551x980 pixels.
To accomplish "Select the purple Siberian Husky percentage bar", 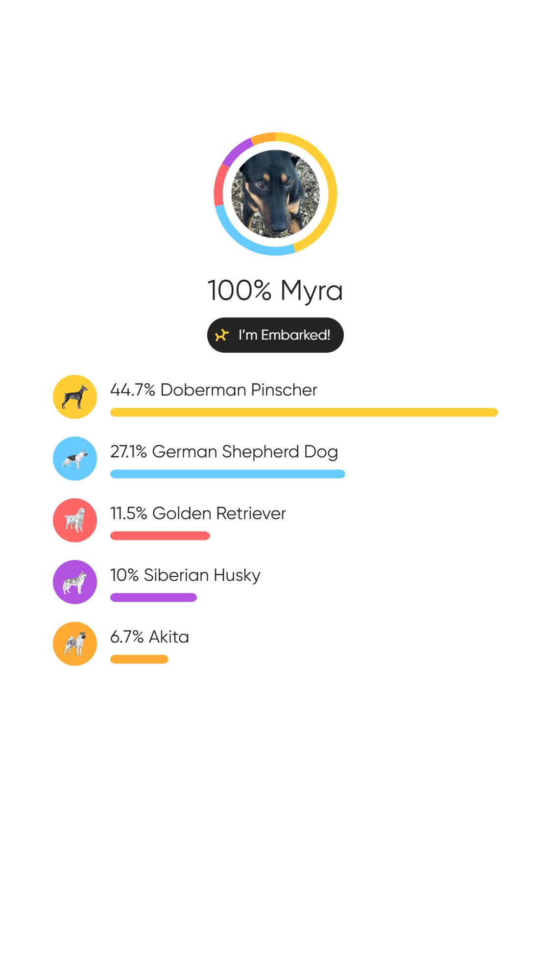I will point(153,597).
